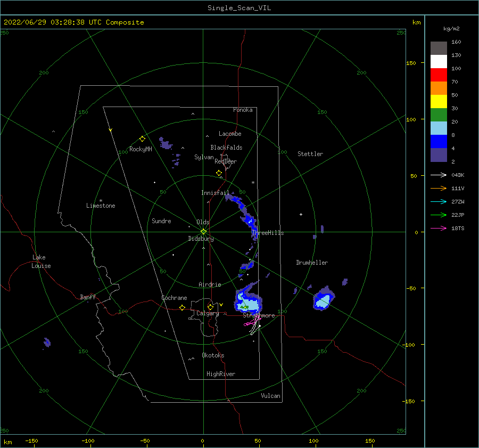Click the HighRiver label
Image resolution: width=479 pixels, height=448 pixels.
pos(221,374)
